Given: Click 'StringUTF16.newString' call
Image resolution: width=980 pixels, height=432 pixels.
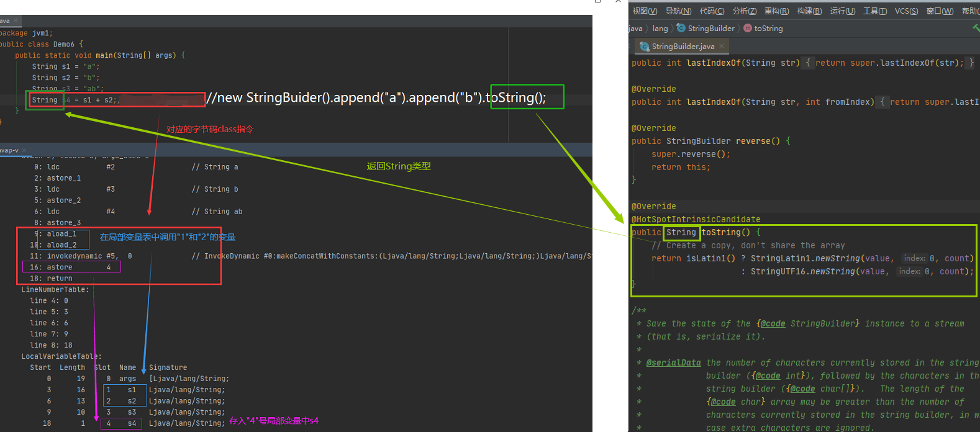Looking at the screenshot, I should pos(803,271).
